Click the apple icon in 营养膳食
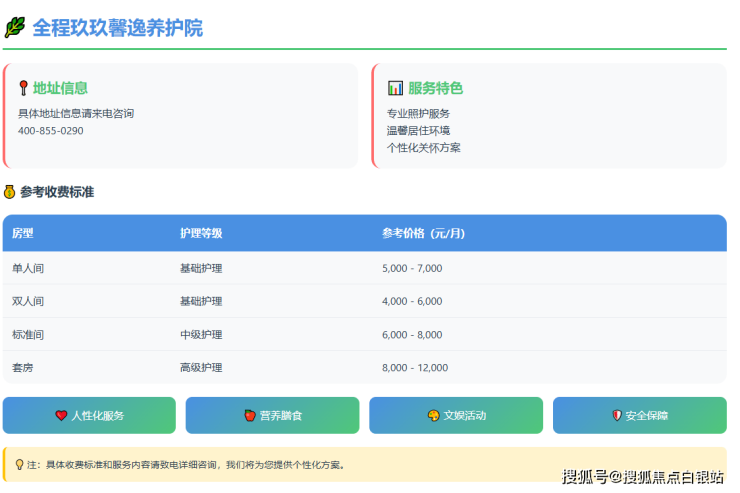The image size is (740, 493). click(250, 416)
